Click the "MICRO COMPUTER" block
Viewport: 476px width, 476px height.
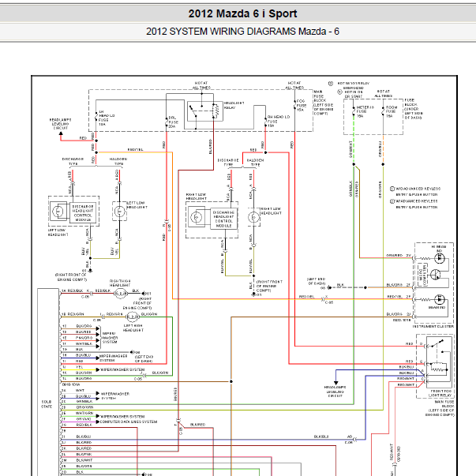coord(422,275)
